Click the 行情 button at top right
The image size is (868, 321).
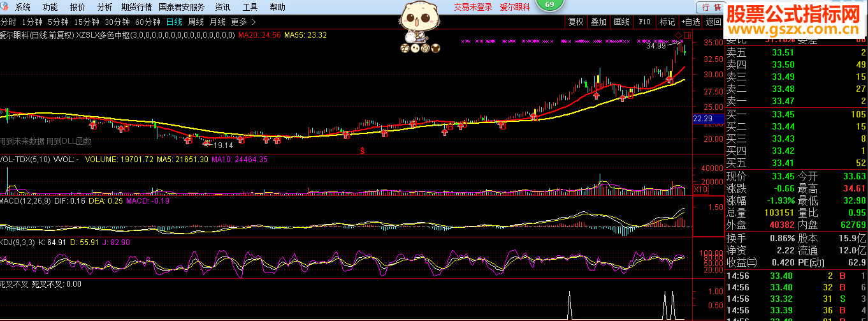[711, 7]
